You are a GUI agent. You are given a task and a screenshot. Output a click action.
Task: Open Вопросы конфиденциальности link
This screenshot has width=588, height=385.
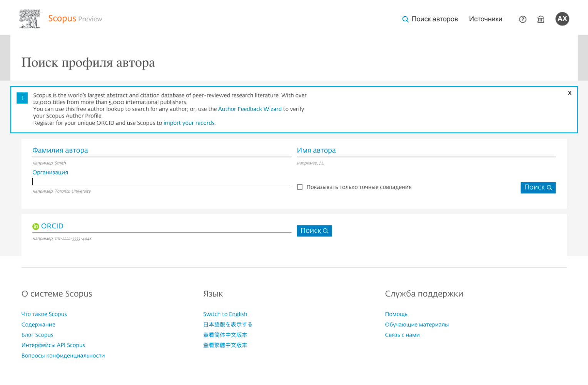pos(63,355)
